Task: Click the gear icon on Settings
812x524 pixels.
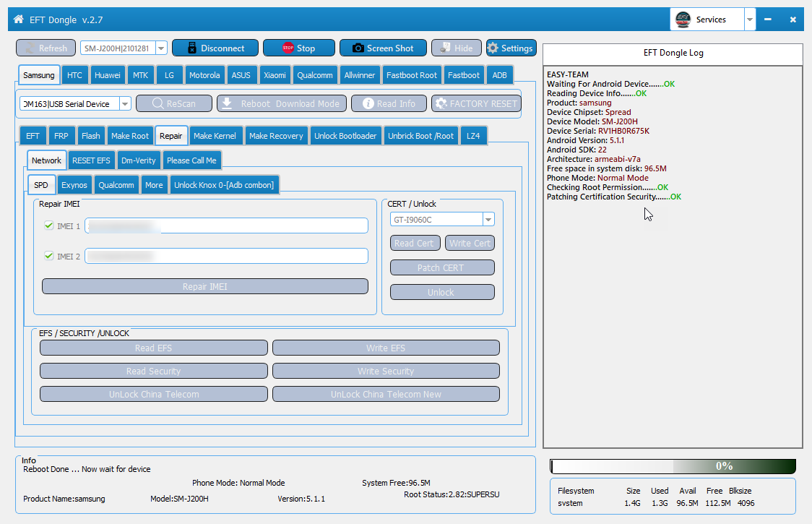Action: click(493, 48)
